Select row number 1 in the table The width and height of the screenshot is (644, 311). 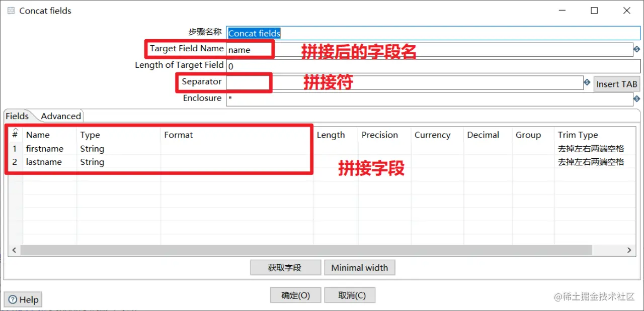click(x=15, y=149)
